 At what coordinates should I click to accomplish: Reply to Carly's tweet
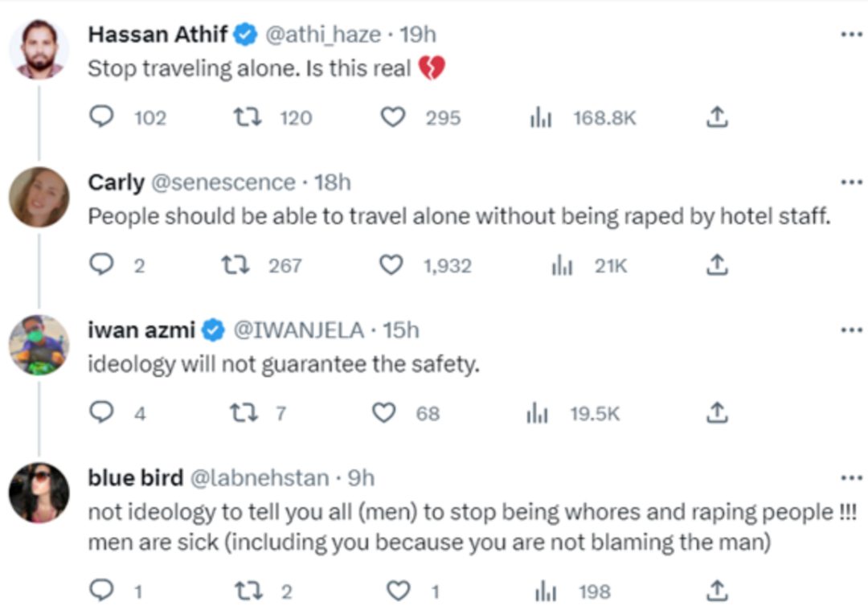(x=101, y=264)
